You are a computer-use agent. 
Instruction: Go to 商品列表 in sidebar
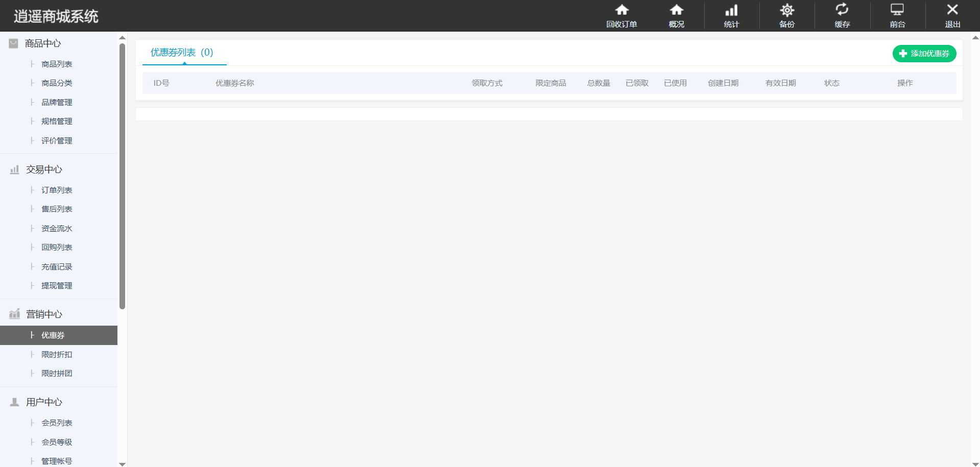tap(57, 64)
